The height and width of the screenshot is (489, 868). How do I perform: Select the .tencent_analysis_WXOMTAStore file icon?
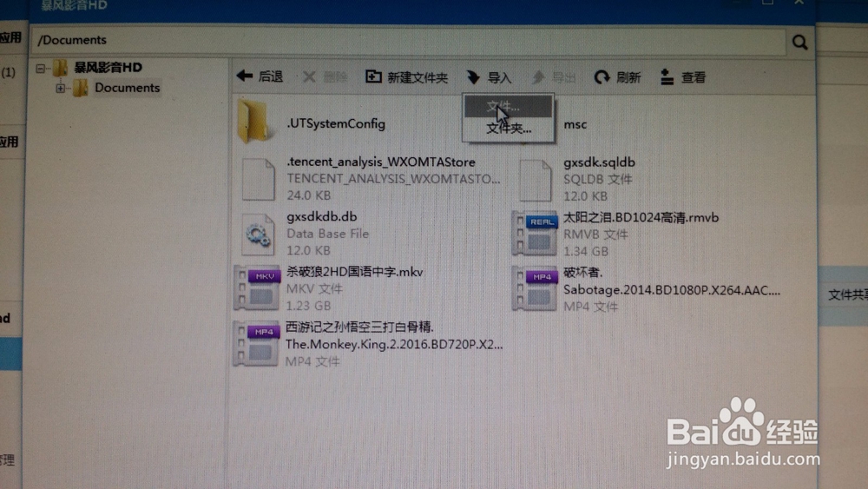point(259,179)
